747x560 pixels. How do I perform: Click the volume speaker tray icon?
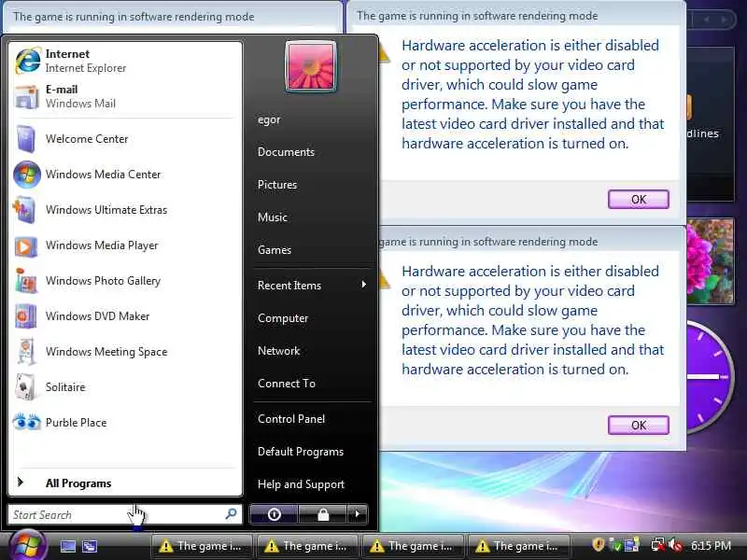(675, 545)
